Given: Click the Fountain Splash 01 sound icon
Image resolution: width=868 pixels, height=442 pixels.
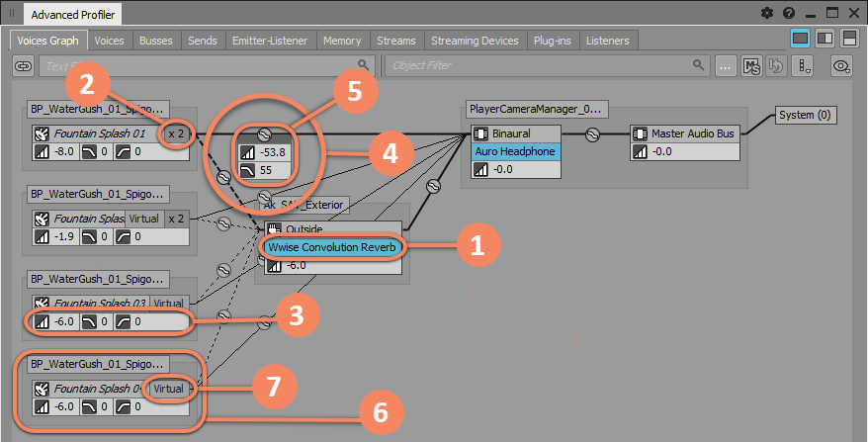Looking at the screenshot, I should coord(42,133).
